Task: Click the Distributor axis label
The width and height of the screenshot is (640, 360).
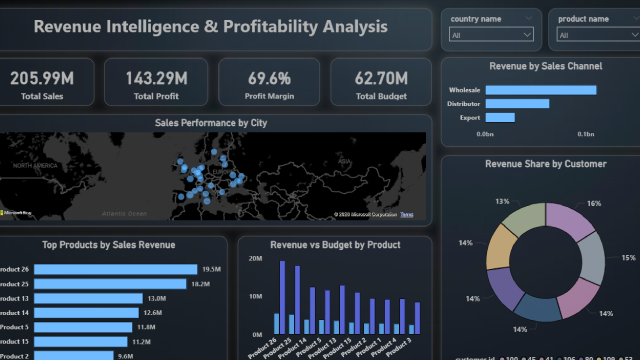Action: pos(464,104)
